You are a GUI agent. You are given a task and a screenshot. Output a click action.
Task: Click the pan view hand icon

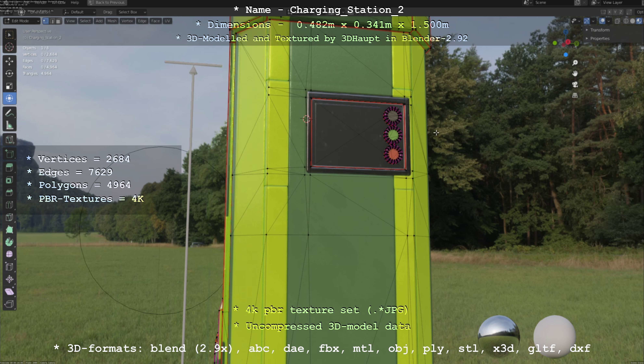(575, 73)
